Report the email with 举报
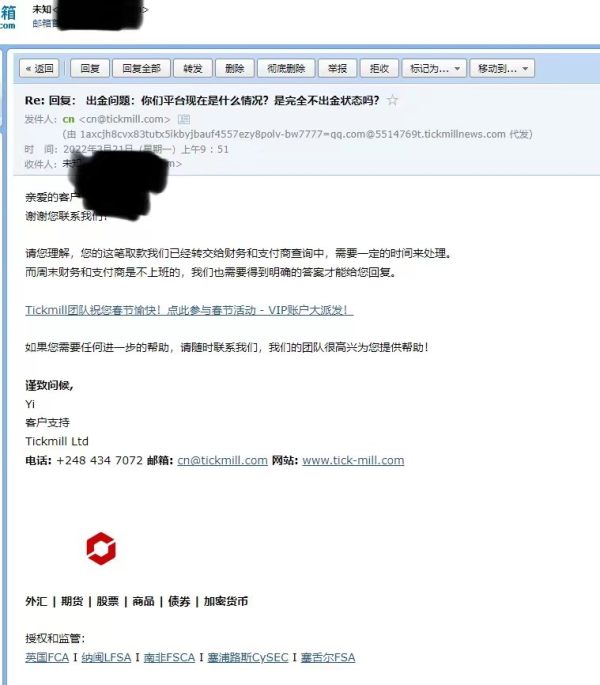Viewport: 600px width, 685px height. 338,69
